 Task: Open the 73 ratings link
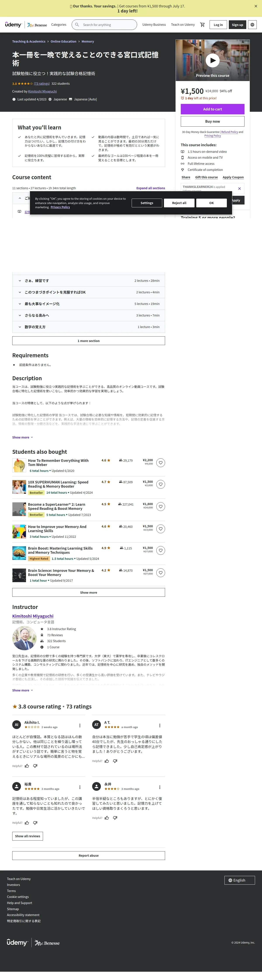41,84
